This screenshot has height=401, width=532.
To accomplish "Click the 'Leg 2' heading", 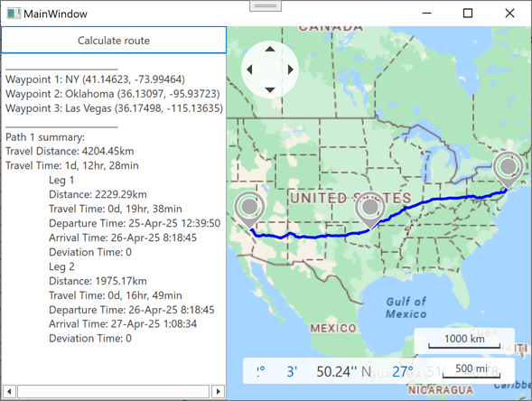I will click(x=61, y=266).
